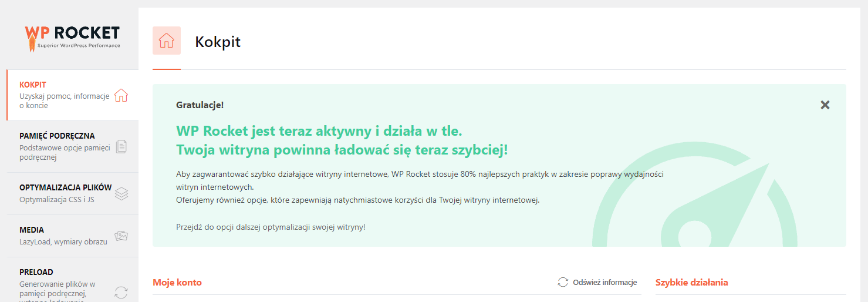The width and height of the screenshot is (868, 302).
Task: Select the MEDIA menu section
Action: (x=32, y=230)
